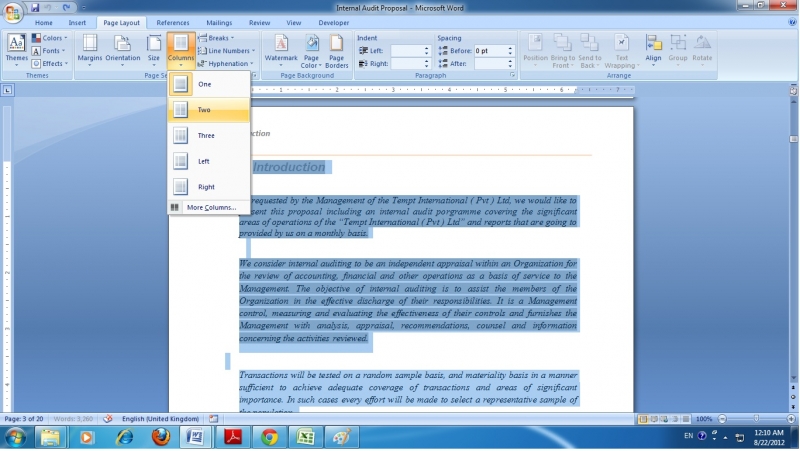Open the Insert ribbon tab
Screen dimensions: 800x451
click(77, 22)
